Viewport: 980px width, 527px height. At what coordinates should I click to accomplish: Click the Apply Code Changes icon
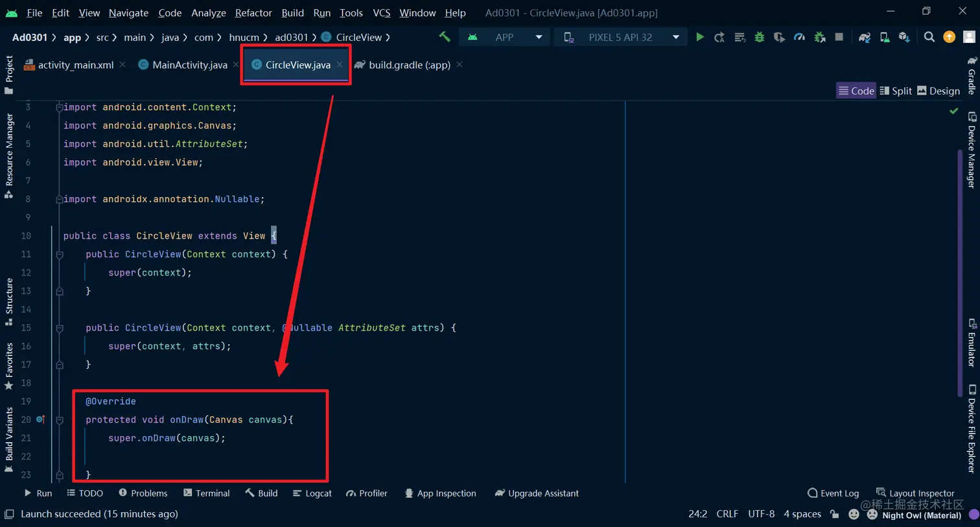(740, 37)
